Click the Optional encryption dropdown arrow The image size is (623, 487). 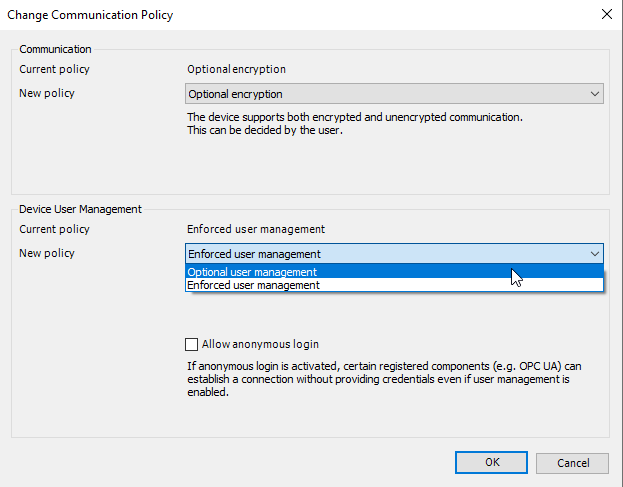[x=595, y=94]
